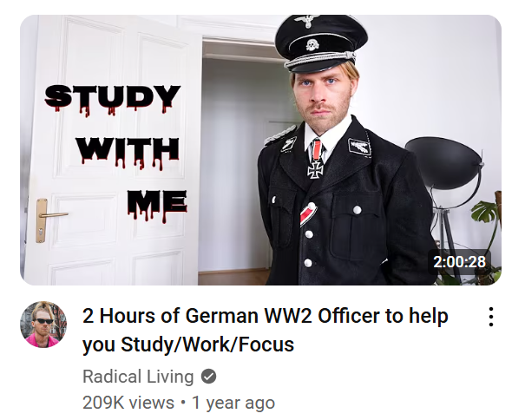Click 'you Study/Work/Focus' title line

(x=188, y=345)
